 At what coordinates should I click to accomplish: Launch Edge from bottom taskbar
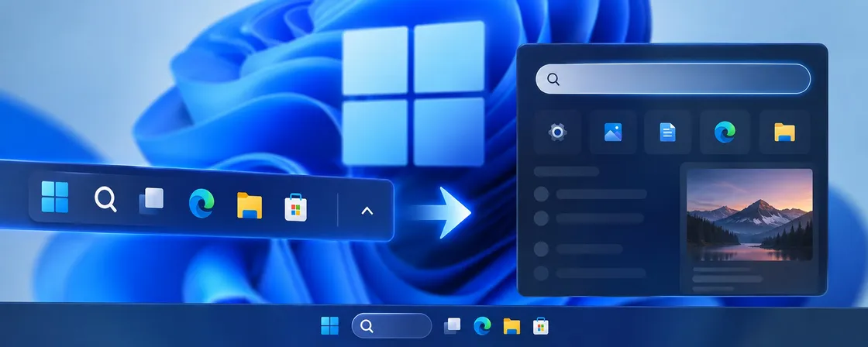[482, 326]
